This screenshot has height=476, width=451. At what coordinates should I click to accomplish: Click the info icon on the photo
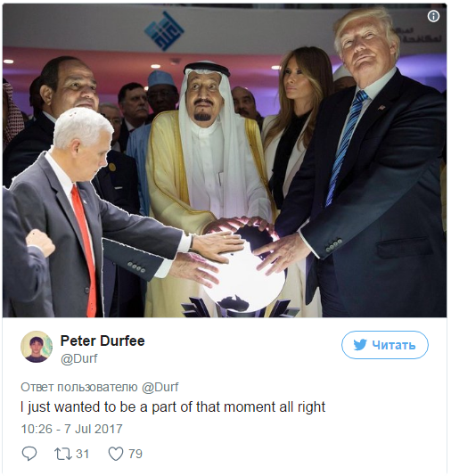[433, 16]
